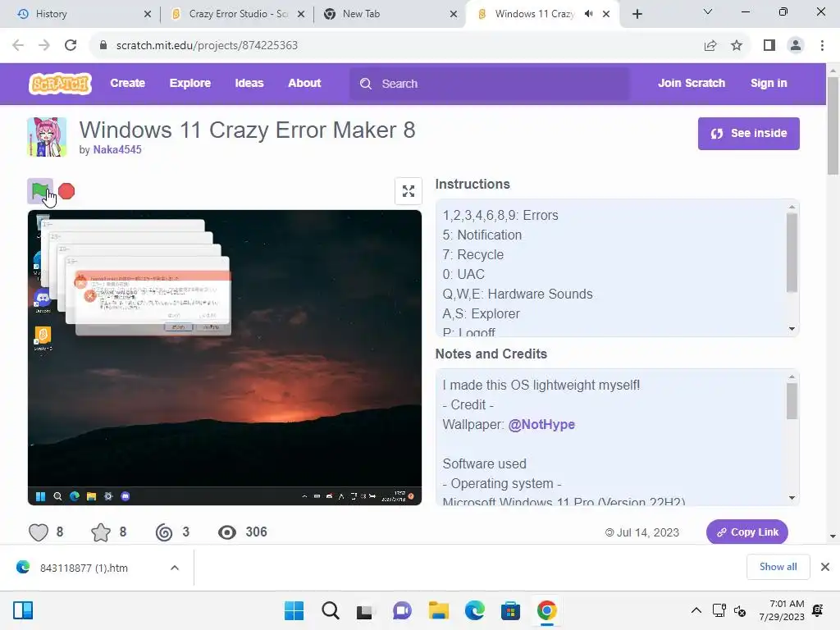The height and width of the screenshot is (630, 840).
Task: Open a new tab with plus button
Action: click(637, 14)
